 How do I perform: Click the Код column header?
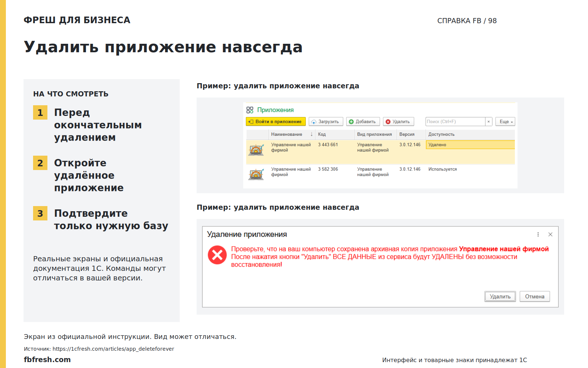coord(335,134)
